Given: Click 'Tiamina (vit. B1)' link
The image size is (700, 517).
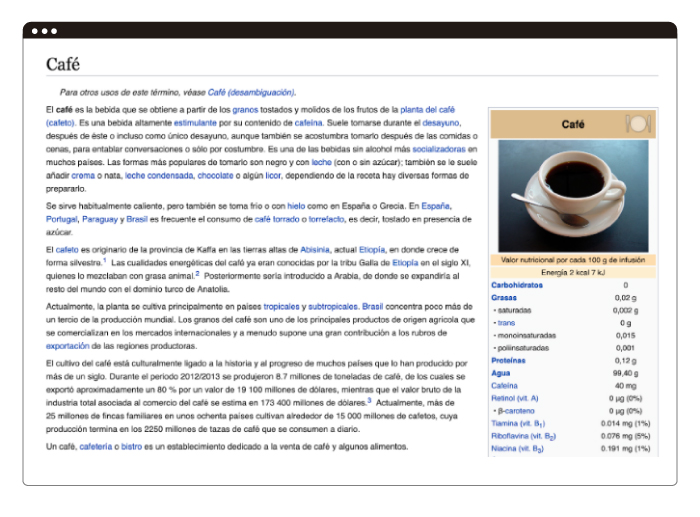Looking at the screenshot, I should click(518, 423).
